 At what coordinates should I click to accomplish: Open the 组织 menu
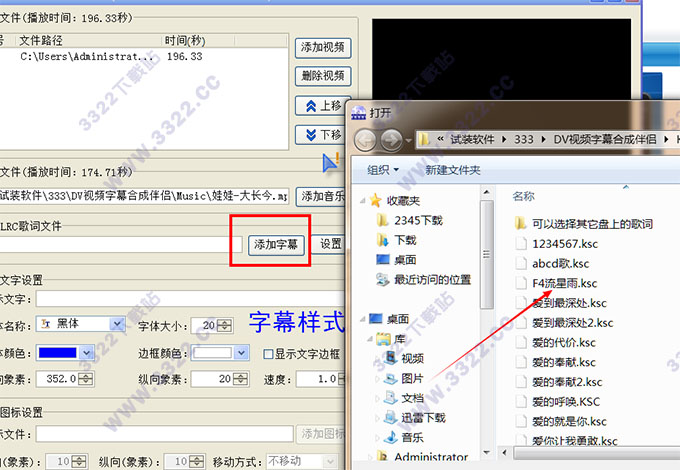383,170
